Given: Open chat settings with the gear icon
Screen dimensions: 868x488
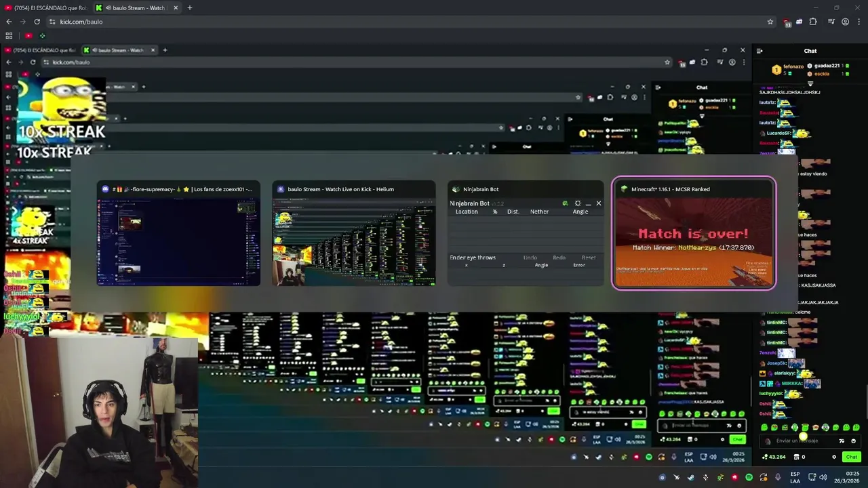Looking at the screenshot, I should [834, 457].
